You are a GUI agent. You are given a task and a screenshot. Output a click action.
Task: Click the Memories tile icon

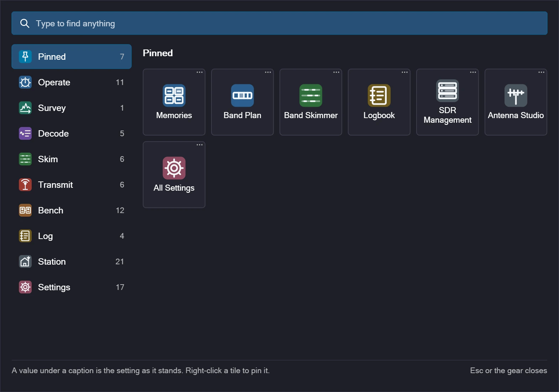coord(174,95)
